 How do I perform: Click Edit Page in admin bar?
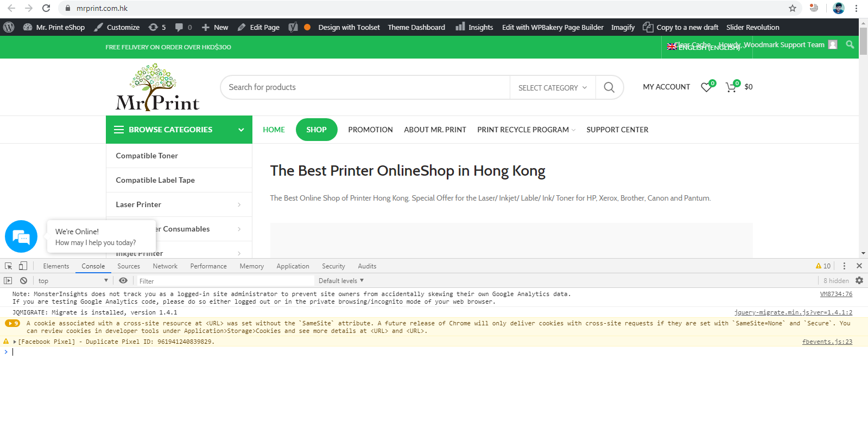pyautogui.click(x=258, y=27)
